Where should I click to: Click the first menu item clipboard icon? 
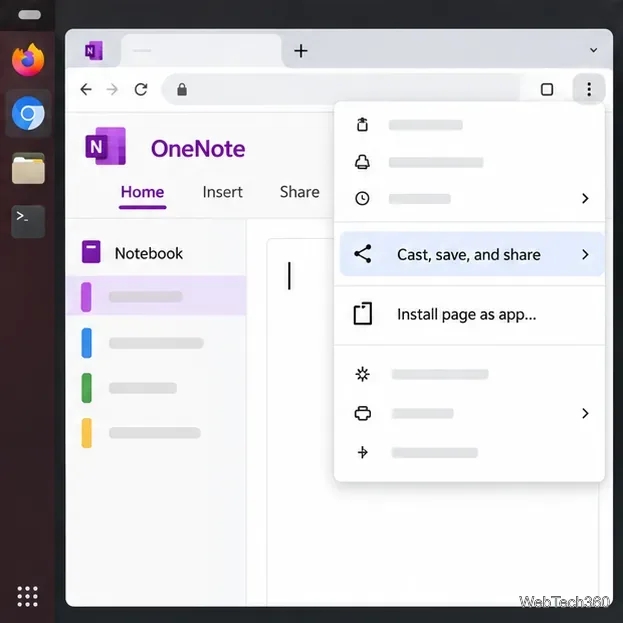point(362,124)
